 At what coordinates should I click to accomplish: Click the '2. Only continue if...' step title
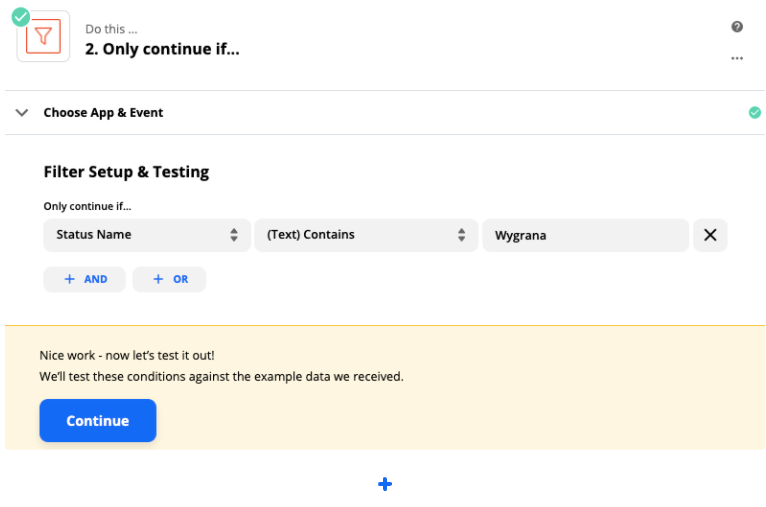[162, 49]
